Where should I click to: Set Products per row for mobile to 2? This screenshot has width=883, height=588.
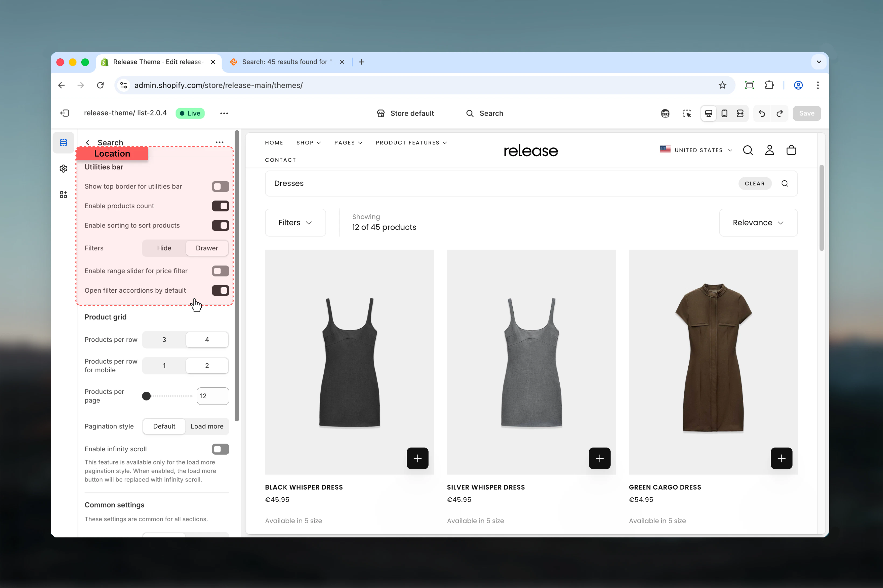coord(207,365)
